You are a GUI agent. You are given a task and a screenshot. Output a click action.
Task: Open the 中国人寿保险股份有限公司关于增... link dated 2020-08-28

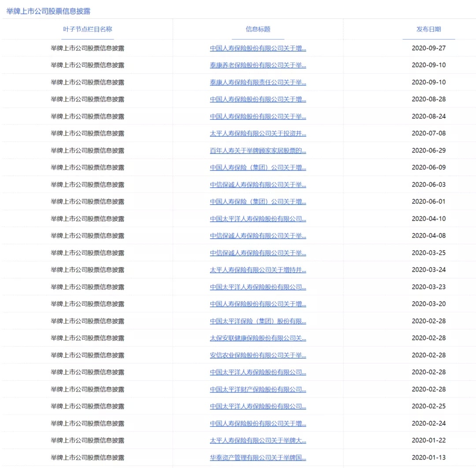(x=258, y=99)
